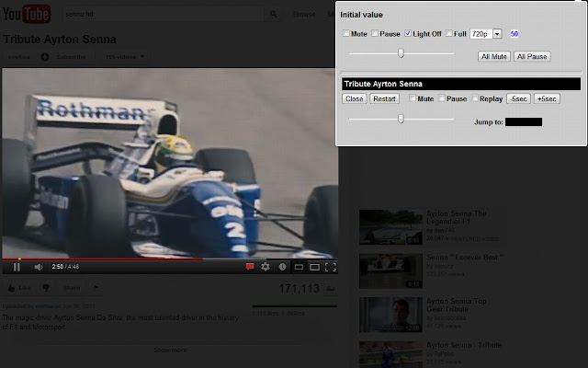Click Show more under the description
This screenshot has width=588, height=368.
coord(170,350)
